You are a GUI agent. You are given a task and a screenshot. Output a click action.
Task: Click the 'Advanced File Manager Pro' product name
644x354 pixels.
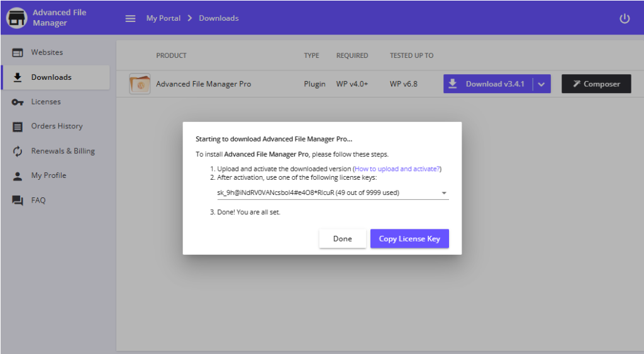[203, 84]
